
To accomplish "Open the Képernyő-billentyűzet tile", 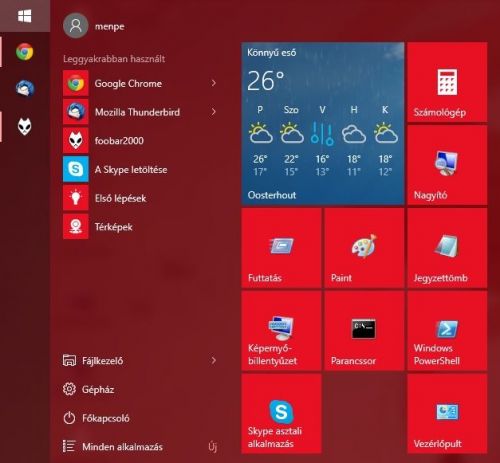I will (x=281, y=331).
